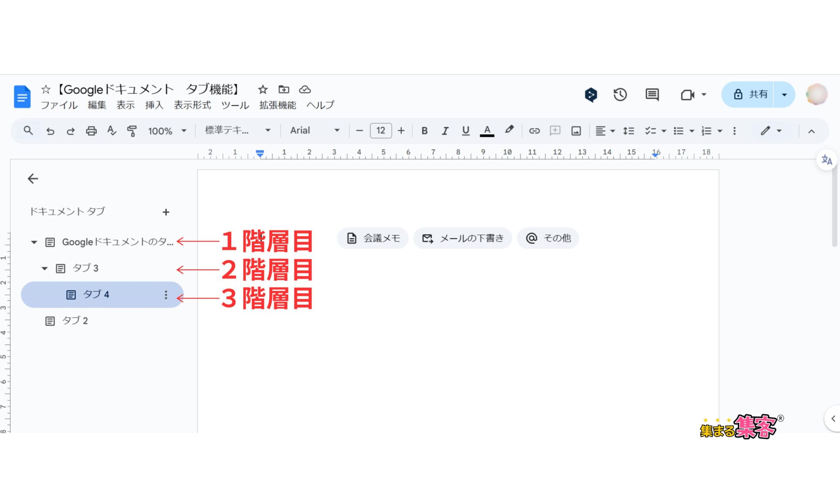840x504 pixels.
Task: Open the comments panel icon
Action: (652, 95)
